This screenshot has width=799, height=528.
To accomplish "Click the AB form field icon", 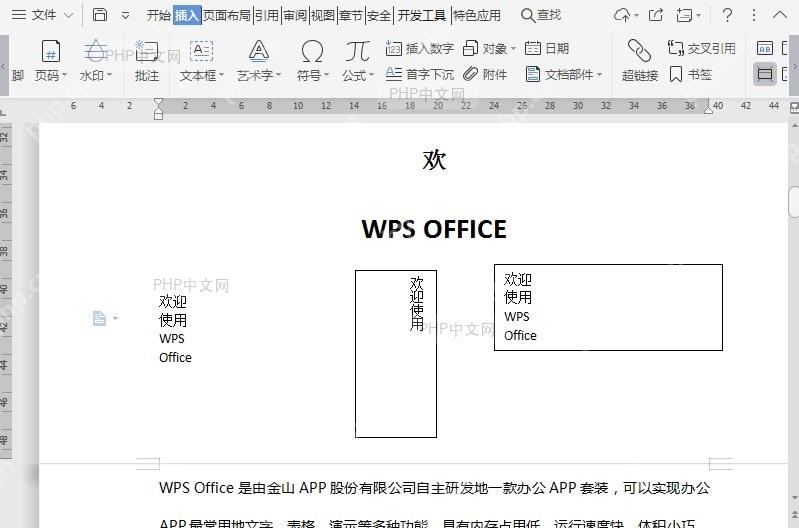I will 764,48.
